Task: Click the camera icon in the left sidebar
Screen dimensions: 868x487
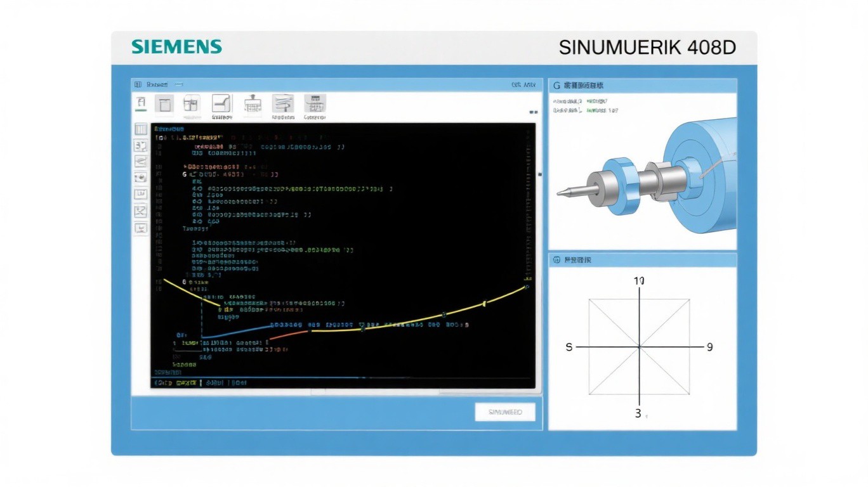Action: 141,178
